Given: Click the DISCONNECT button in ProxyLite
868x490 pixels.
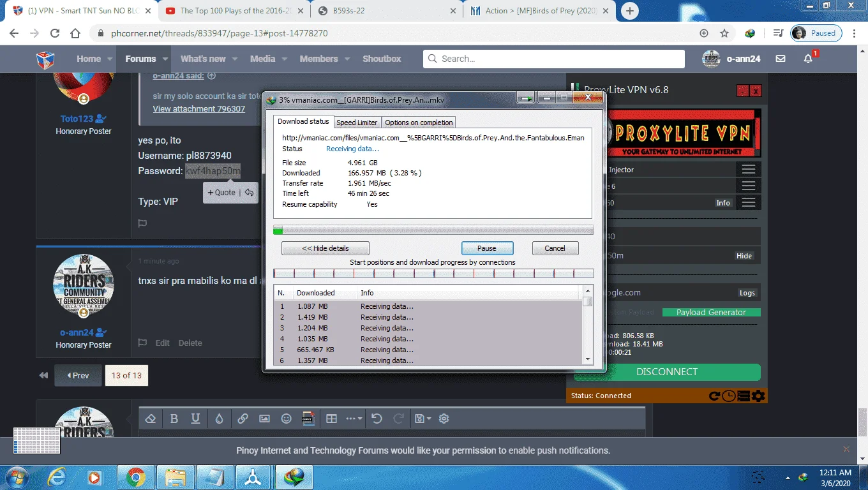Looking at the screenshot, I should click(x=667, y=372).
